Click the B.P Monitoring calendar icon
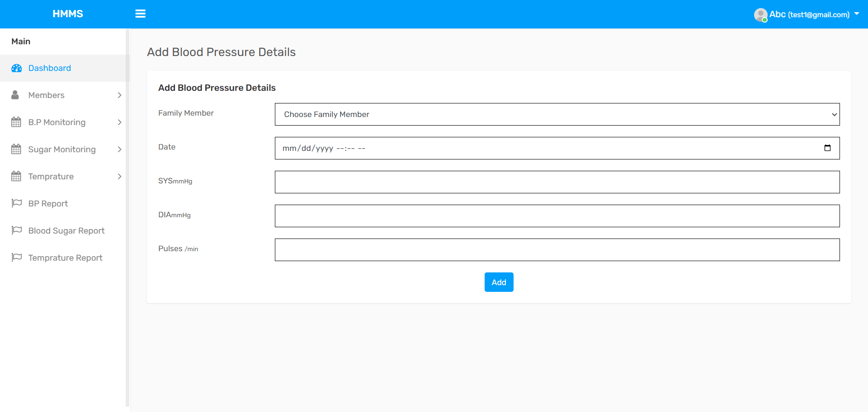This screenshot has width=868, height=412. point(15,122)
